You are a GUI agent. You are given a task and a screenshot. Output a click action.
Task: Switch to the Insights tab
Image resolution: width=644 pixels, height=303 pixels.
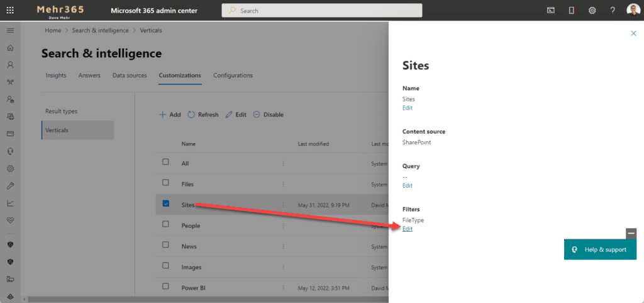click(56, 75)
